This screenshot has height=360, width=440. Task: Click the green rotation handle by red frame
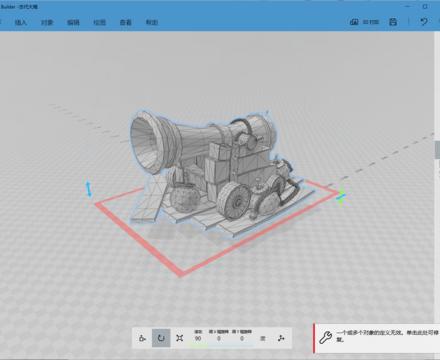341,195
